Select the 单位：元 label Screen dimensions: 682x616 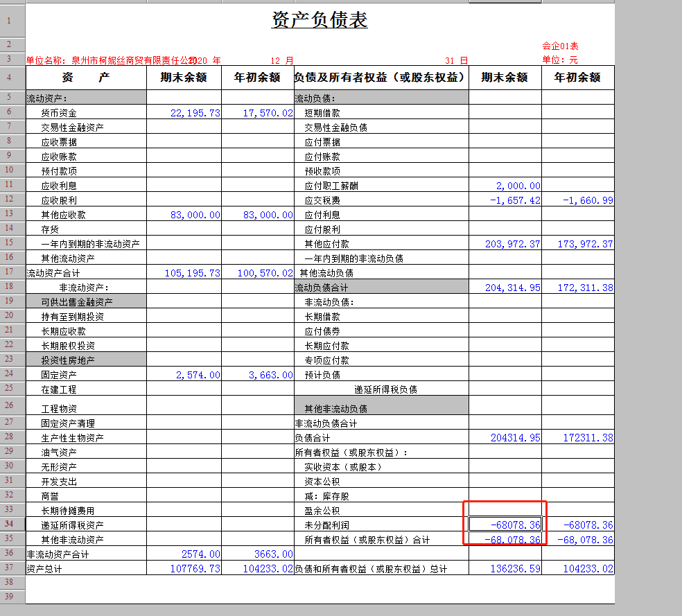560,60
